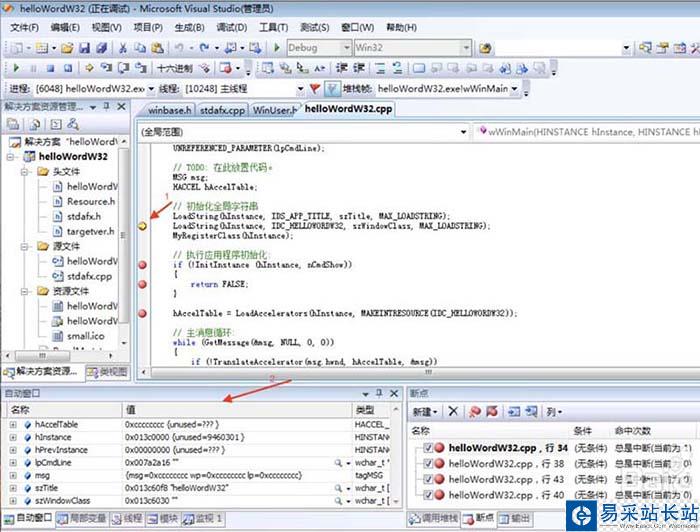Click the Undo arrow icon

[179, 48]
